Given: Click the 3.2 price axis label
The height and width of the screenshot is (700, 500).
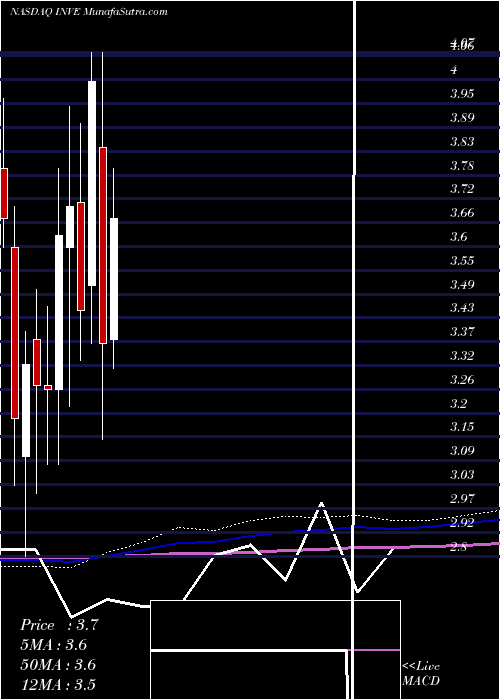Looking at the screenshot, I should tap(458, 404).
